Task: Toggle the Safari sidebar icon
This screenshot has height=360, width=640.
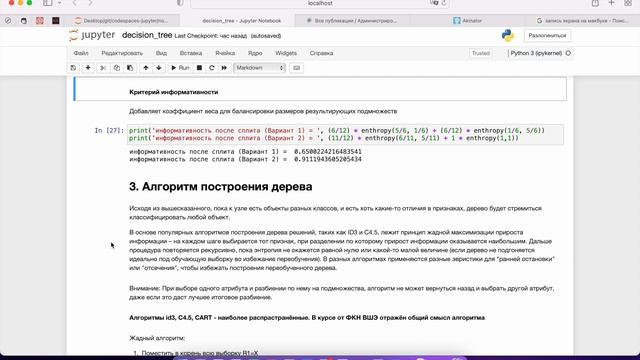Action: [x=48, y=3]
